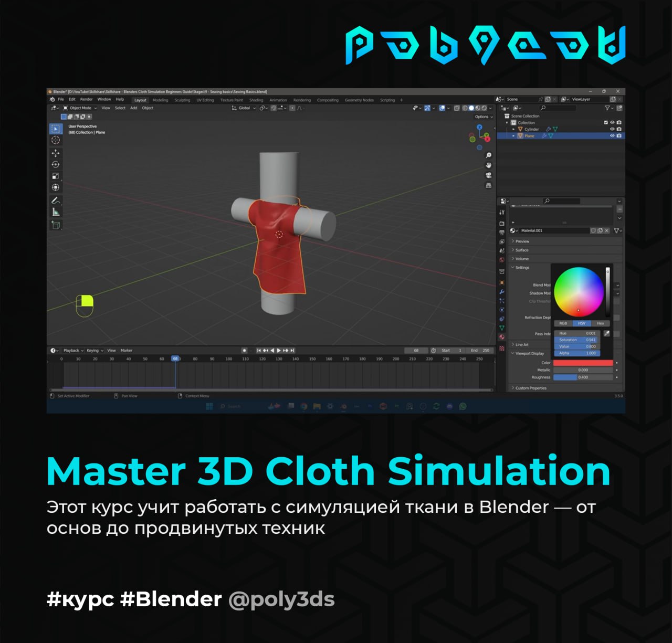Viewport: 672px width, 643px height.
Task: Toggle Cylinder render camera icon
Action: (619, 129)
